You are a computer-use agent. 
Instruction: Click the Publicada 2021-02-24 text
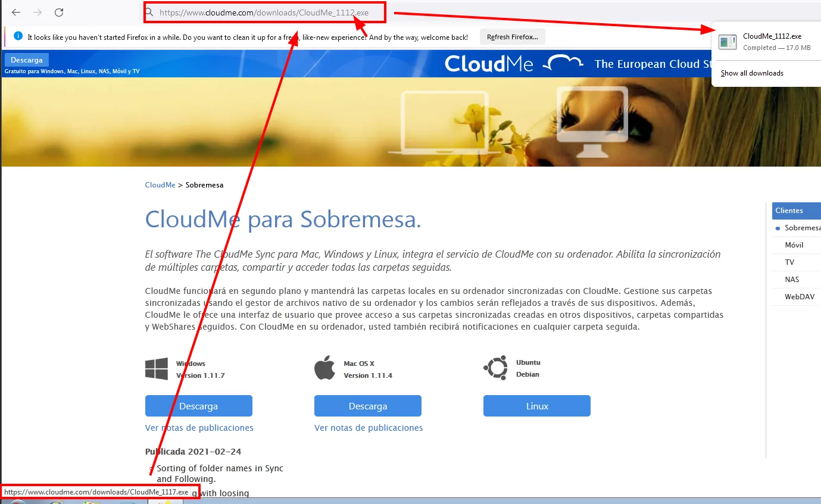pyautogui.click(x=193, y=452)
